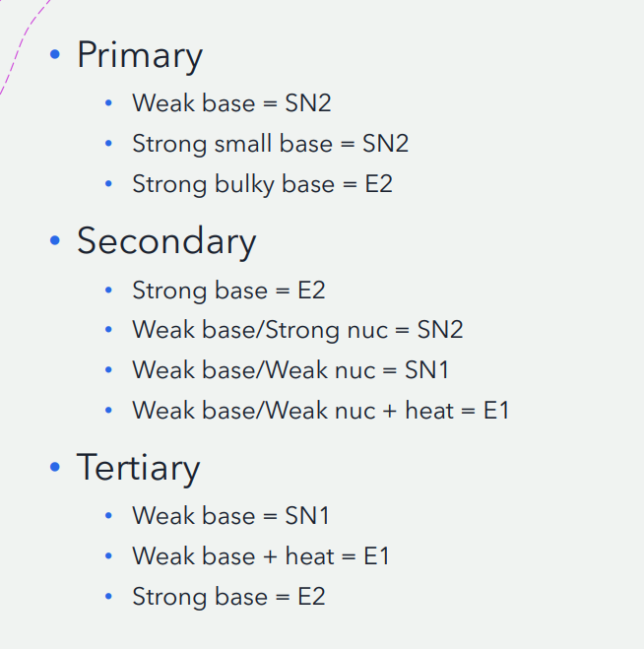The image size is (644, 649).
Task: Click the Secondary heading text
Action: (166, 241)
